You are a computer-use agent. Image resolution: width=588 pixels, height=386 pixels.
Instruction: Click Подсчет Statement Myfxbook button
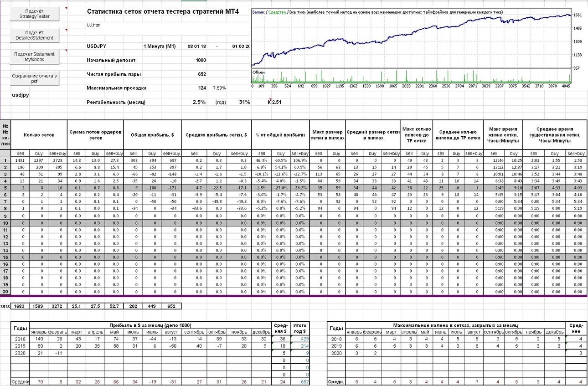pos(36,57)
